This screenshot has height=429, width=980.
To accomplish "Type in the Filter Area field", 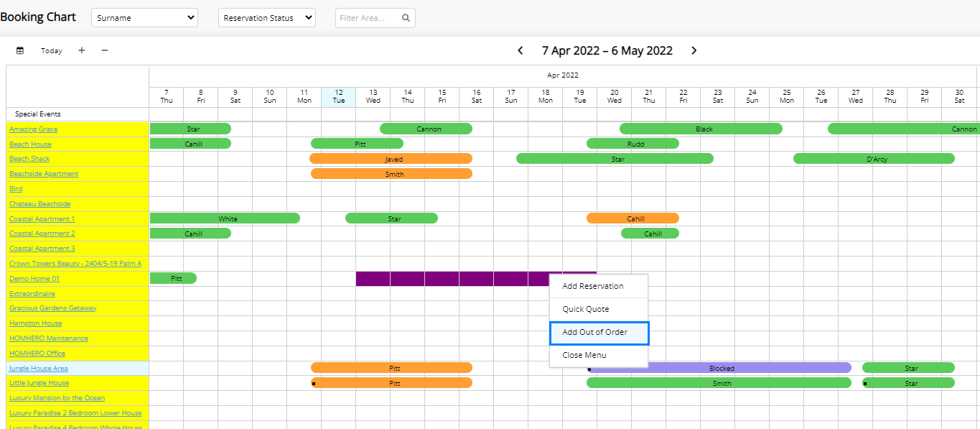I will (x=368, y=18).
